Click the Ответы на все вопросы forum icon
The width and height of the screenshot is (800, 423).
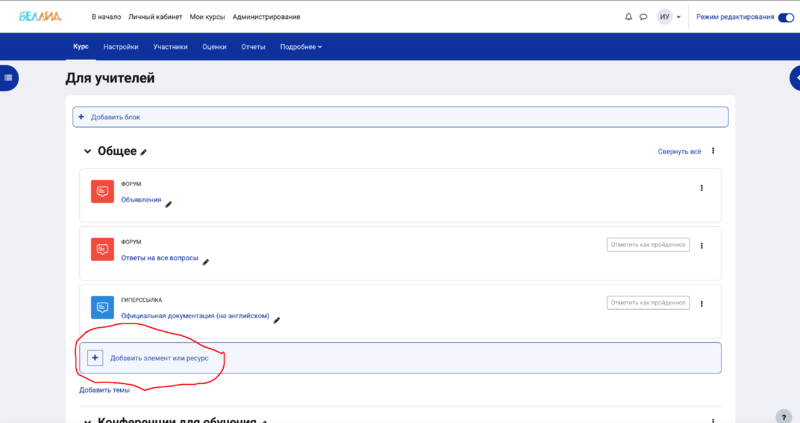[102, 249]
